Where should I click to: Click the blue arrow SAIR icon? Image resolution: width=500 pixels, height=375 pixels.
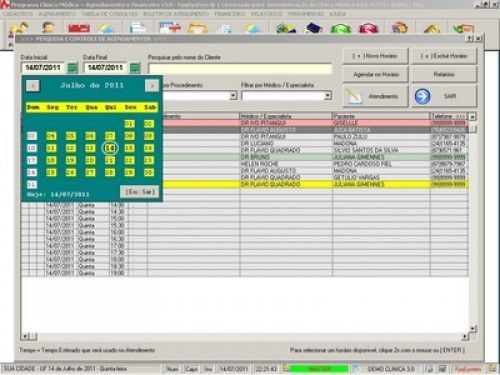422,96
